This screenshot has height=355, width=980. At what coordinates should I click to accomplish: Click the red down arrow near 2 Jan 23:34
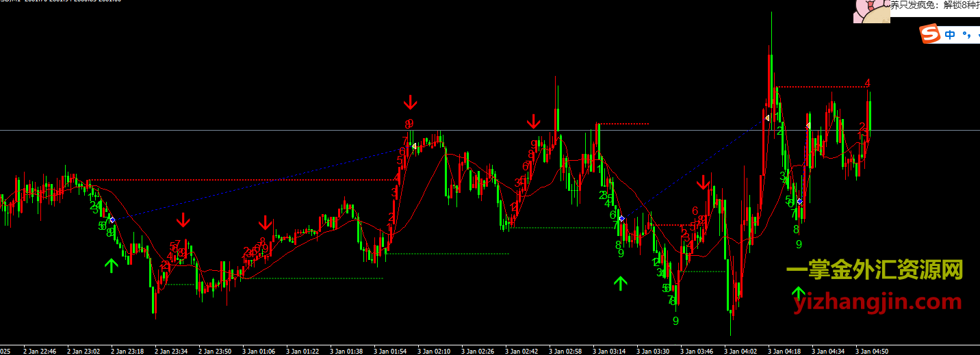(x=183, y=220)
